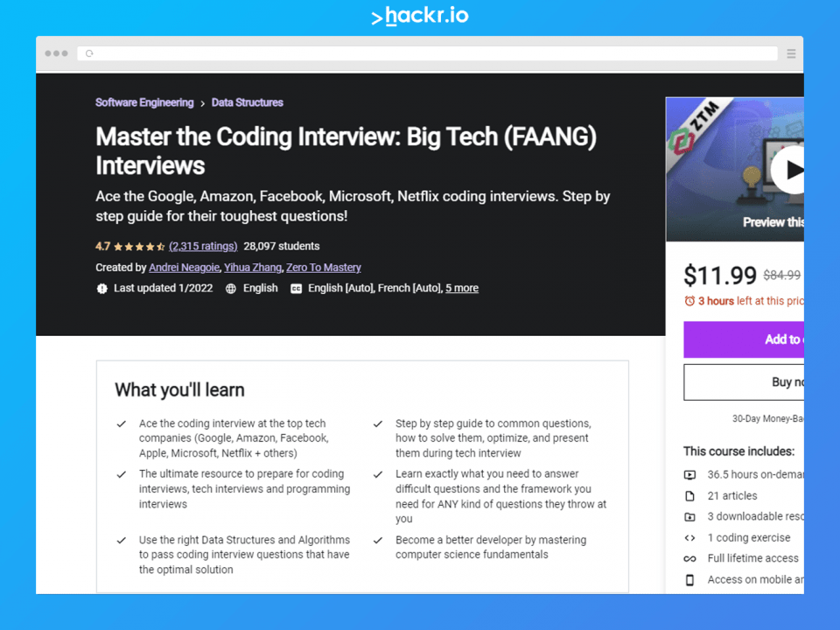This screenshot has width=840, height=630.
Task: Click checkmark beside 'Step by step guide'
Action: click(x=378, y=423)
